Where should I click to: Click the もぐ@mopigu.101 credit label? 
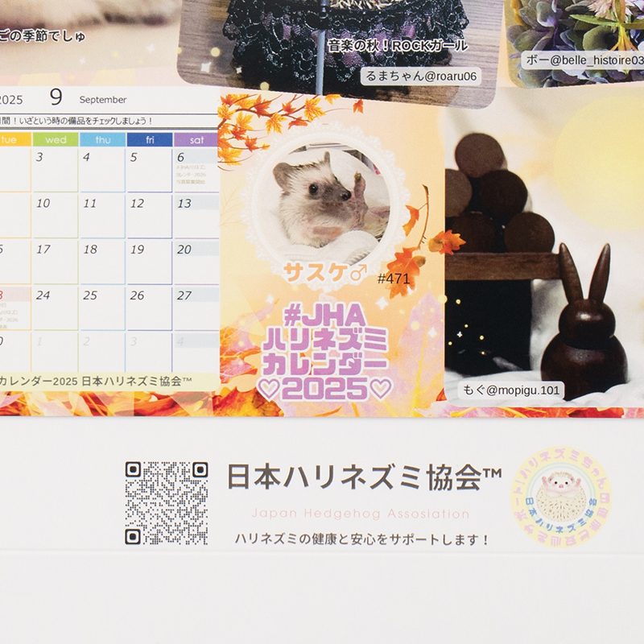tap(511, 390)
